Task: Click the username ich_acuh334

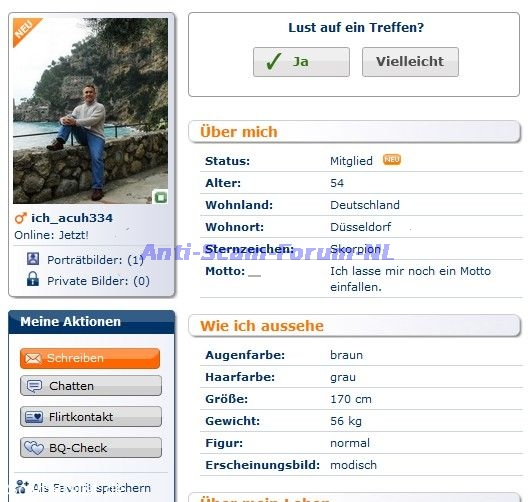Action: pyautogui.click(x=72, y=218)
